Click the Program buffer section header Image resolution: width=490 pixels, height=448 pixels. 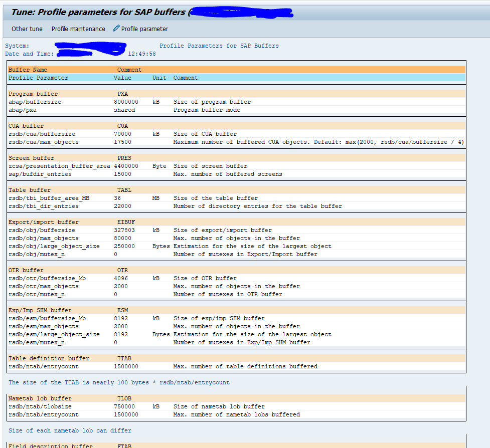(237, 94)
